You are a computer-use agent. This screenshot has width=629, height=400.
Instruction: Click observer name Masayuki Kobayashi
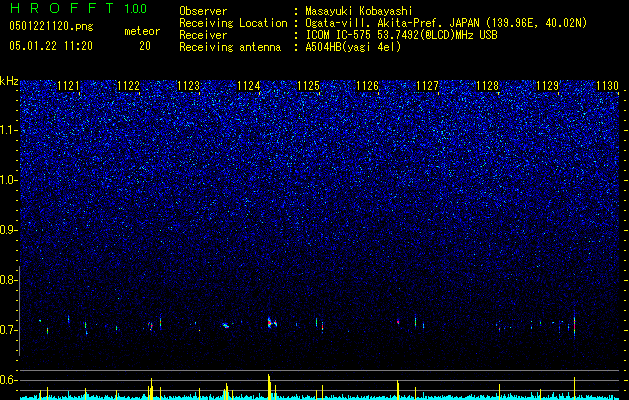tap(359, 11)
